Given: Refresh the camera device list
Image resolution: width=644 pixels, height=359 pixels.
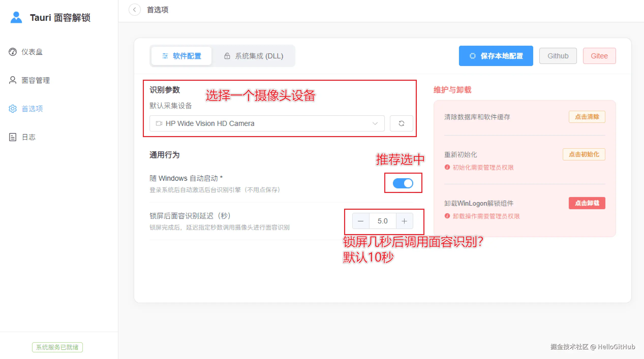Looking at the screenshot, I should tap(401, 123).
